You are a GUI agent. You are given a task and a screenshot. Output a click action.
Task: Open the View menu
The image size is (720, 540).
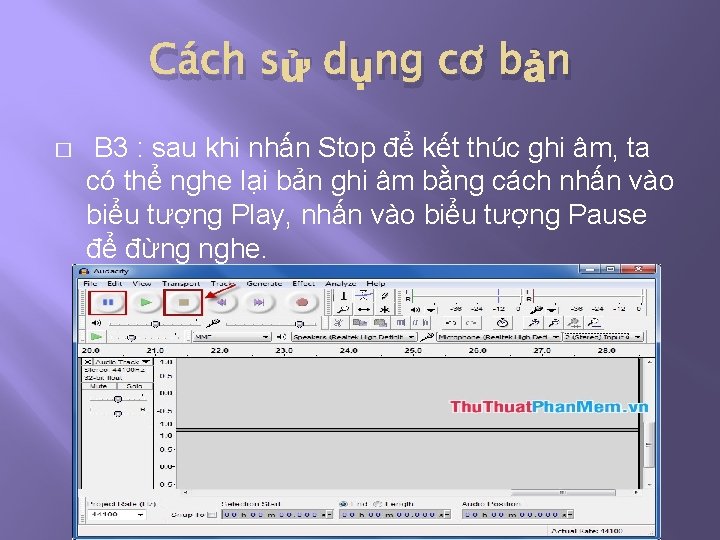click(x=141, y=283)
